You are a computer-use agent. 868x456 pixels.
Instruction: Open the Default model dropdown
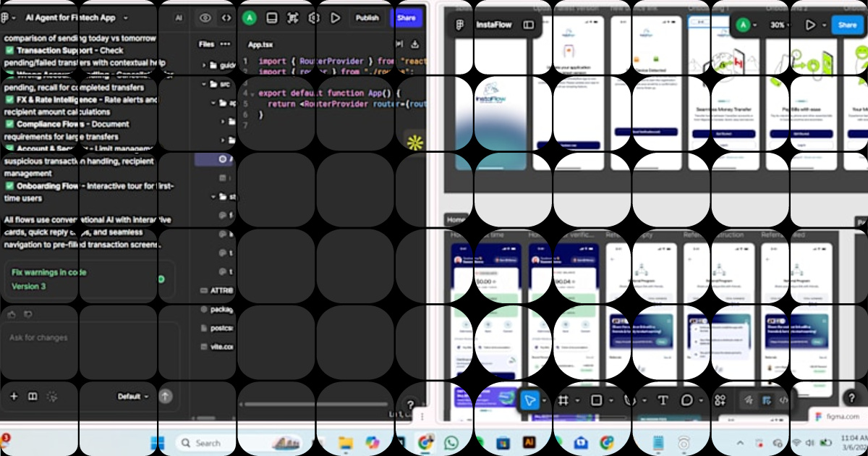coord(132,397)
